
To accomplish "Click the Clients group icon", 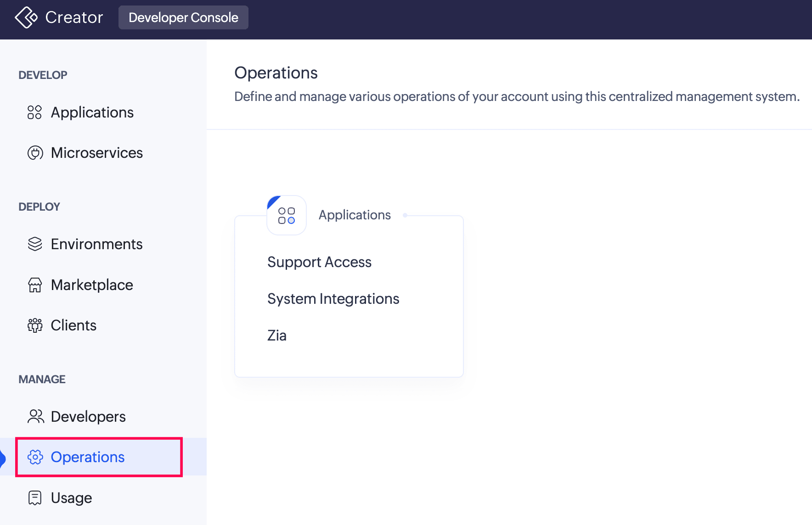I will [35, 325].
